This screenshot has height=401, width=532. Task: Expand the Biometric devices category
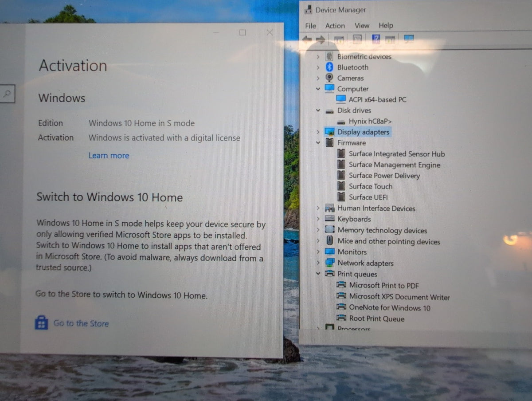(318, 57)
